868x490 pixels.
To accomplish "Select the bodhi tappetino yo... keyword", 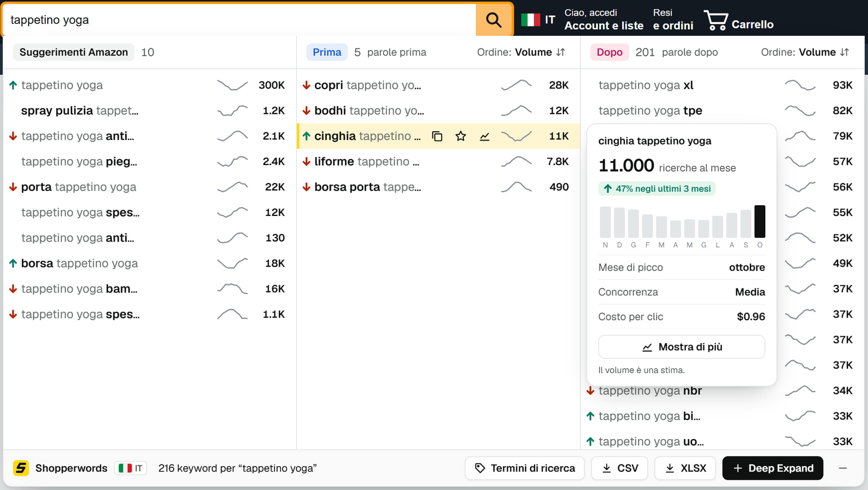I will 369,111.
